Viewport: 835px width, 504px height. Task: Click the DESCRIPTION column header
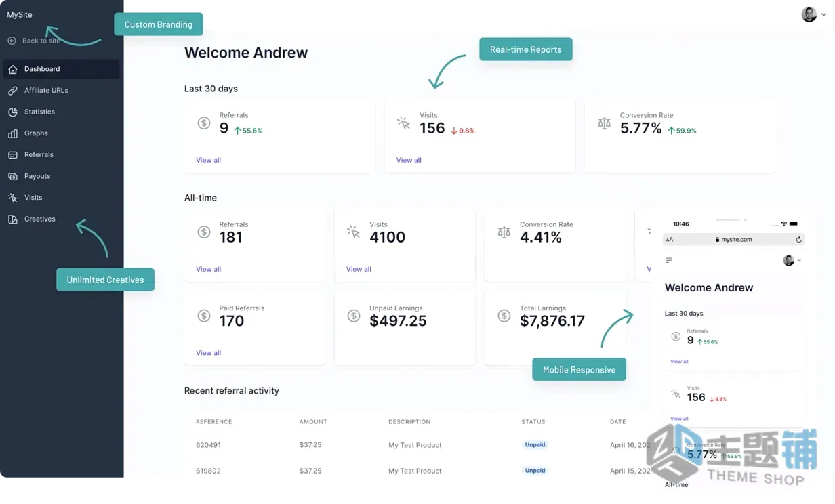(409, 422)
